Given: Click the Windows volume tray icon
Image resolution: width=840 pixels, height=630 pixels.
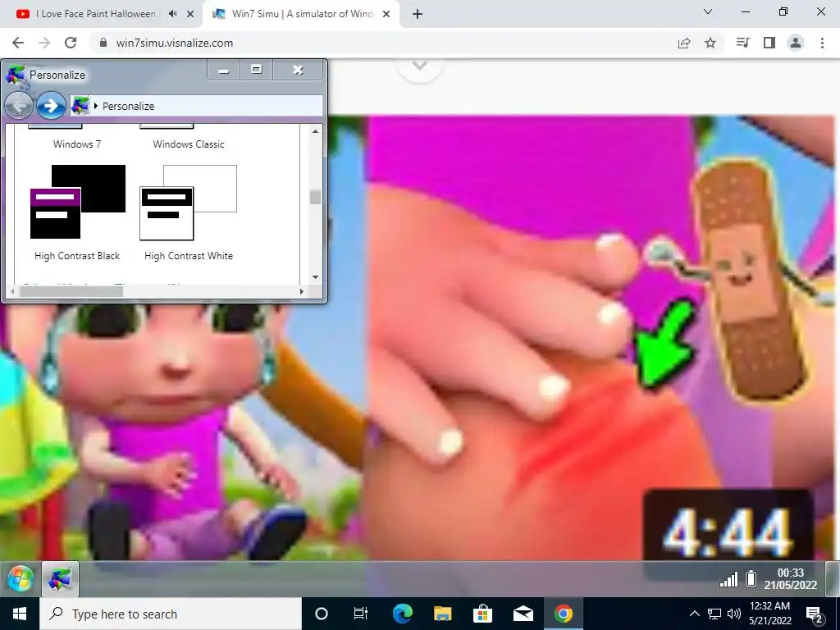Looking at the screenshot, I should [x=734, y=614].
